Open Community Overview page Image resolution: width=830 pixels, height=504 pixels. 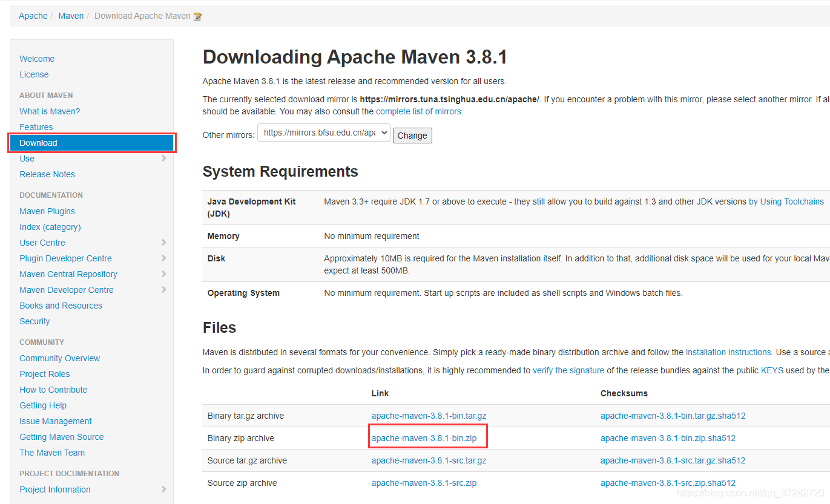(x=60, y=358)
